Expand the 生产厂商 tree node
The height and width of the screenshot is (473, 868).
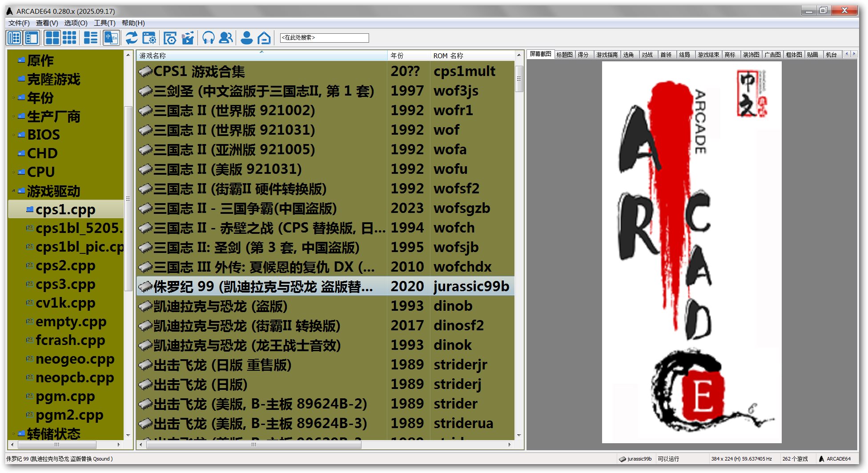[x=14, y=116]
